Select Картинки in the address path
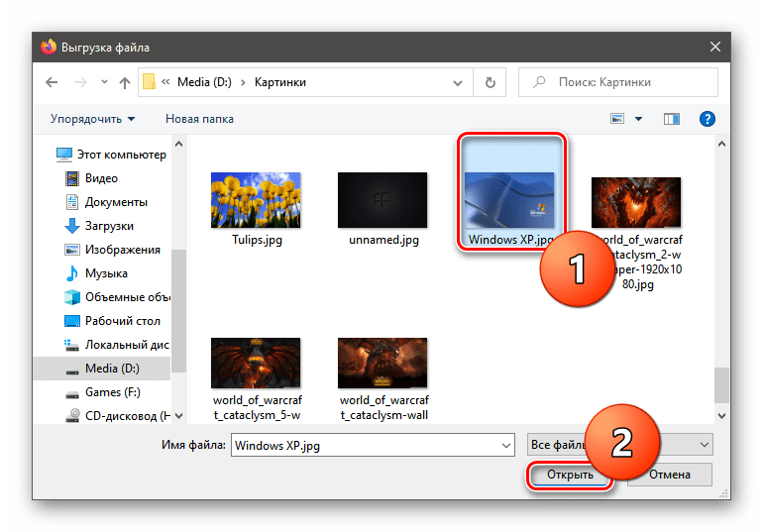The height and width of the screenshot is (532, 763). pyautogui.click(x=280, y=82)
